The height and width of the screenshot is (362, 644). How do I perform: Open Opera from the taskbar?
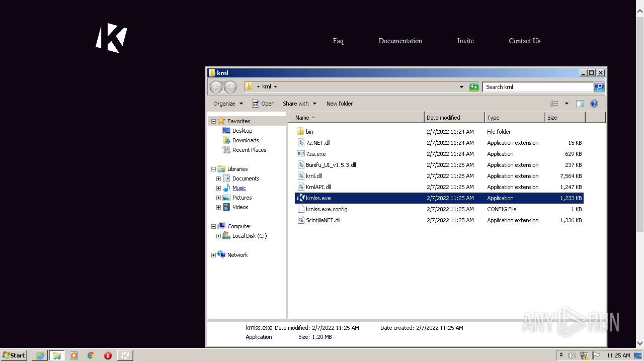coord(108,355)
